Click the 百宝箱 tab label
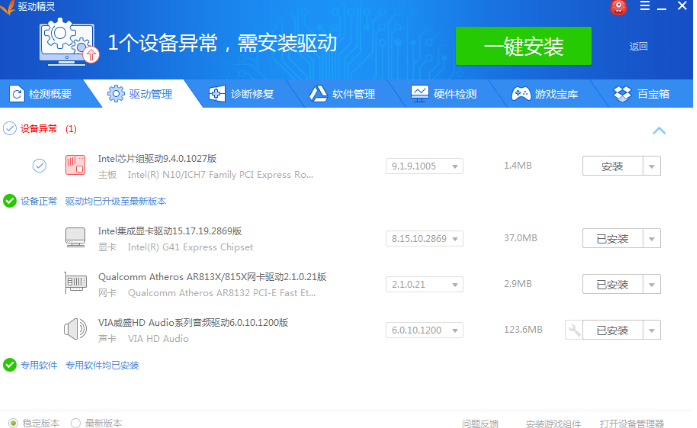The height and width of the screenshot is (428, 697). (653, 94)
